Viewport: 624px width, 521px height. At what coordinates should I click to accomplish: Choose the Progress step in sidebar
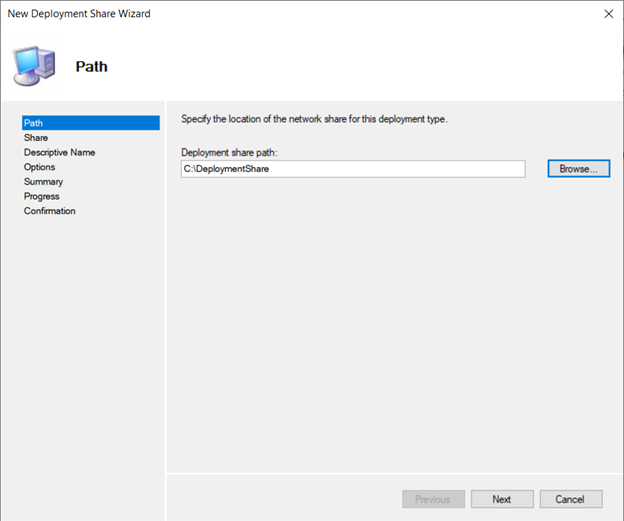(x=41, y=196)
